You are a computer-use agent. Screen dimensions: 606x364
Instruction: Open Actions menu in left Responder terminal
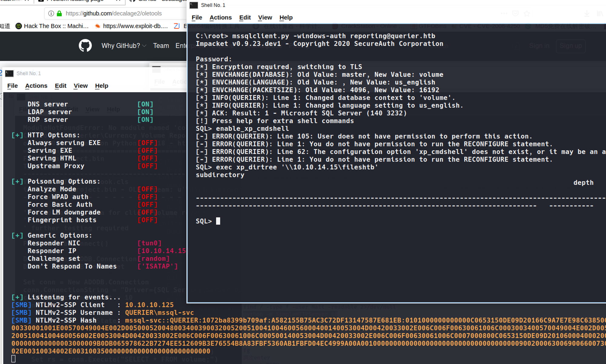pyautogui.click(x=36, y=86)
